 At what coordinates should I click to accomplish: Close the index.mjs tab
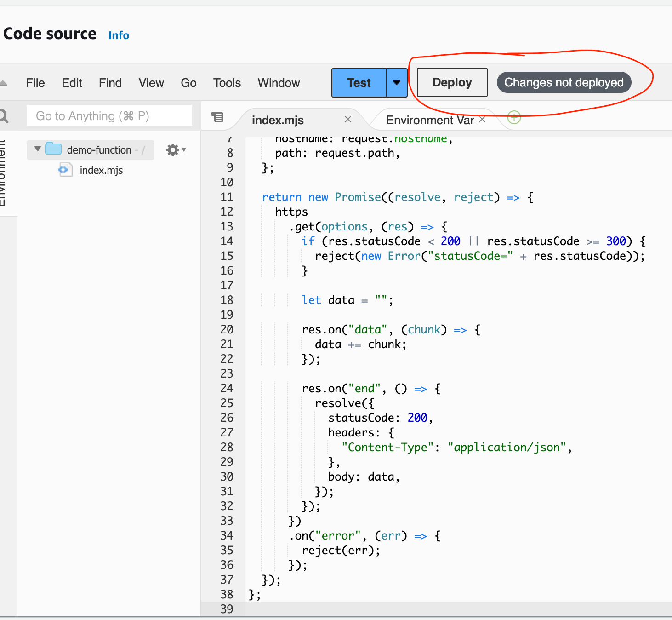348,119
